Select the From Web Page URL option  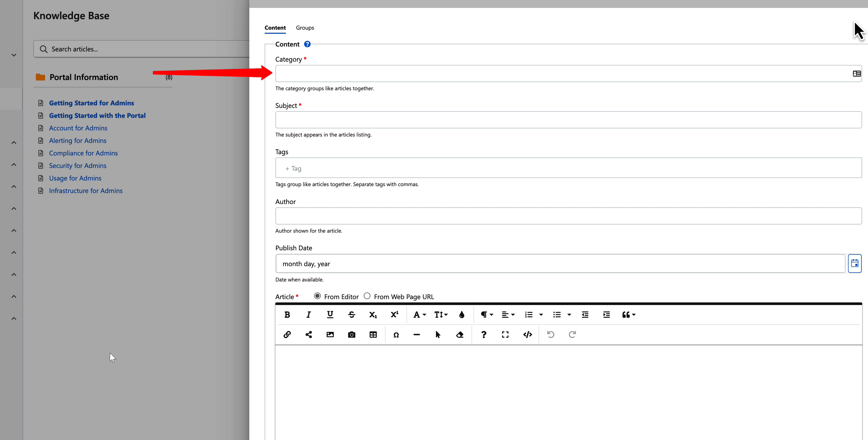367,296
